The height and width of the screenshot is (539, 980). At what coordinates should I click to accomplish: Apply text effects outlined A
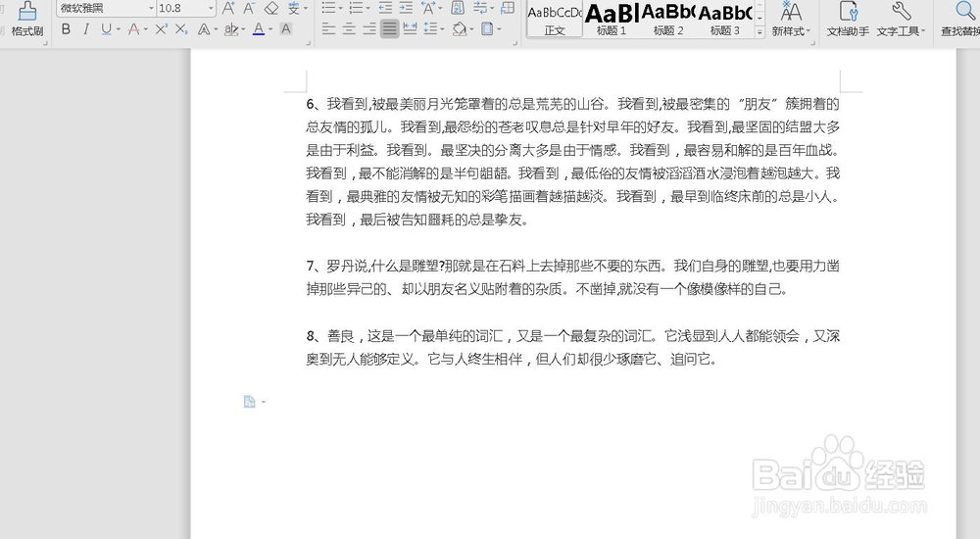[x=204, y=28]
